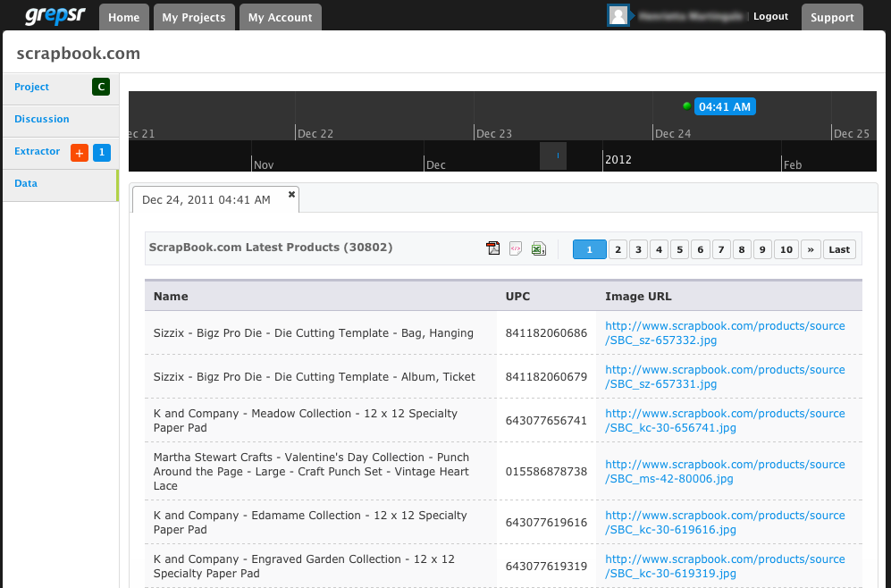Click the Edamame Collection product name
This screenshot has height=588, width=891.
[x=310, y=522]
